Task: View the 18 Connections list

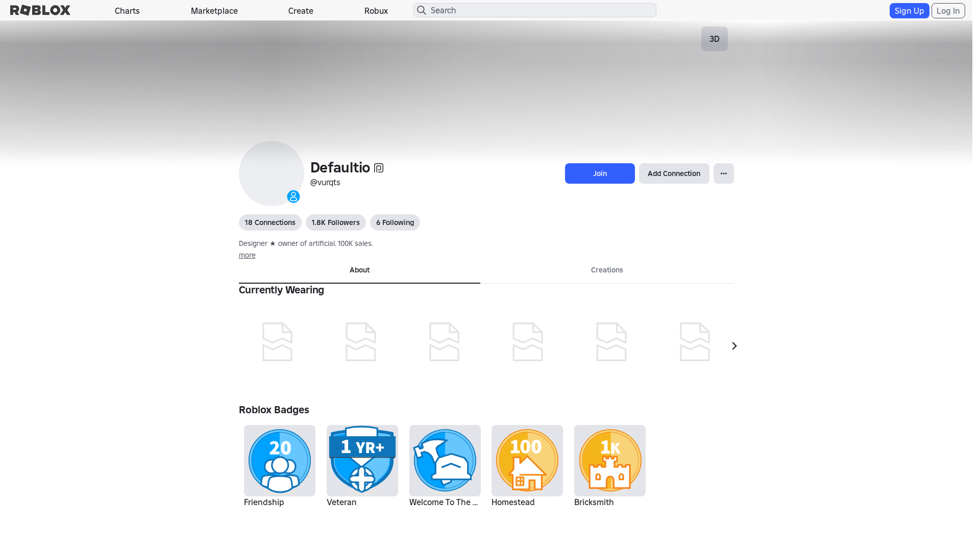Action: click(x=270, y=222)
